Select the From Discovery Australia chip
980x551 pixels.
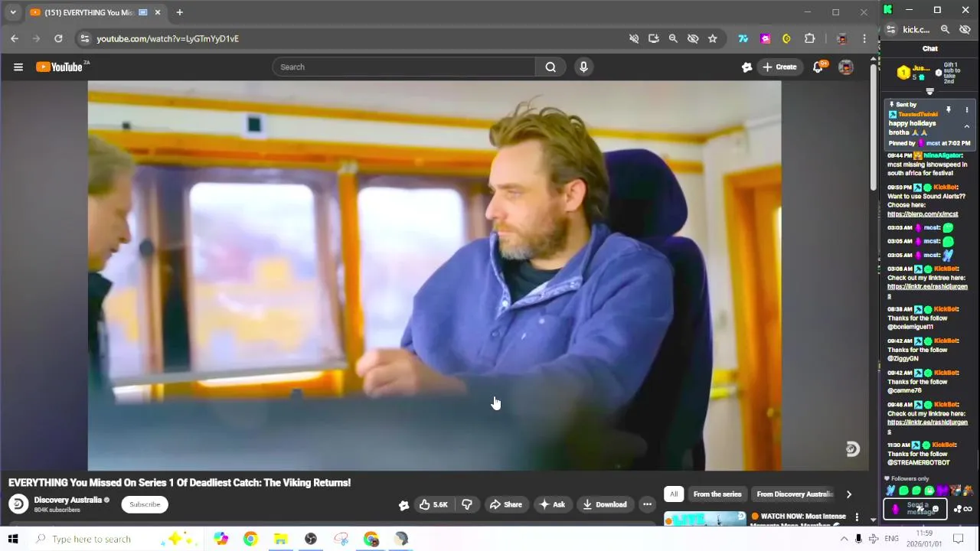(794, 494)
